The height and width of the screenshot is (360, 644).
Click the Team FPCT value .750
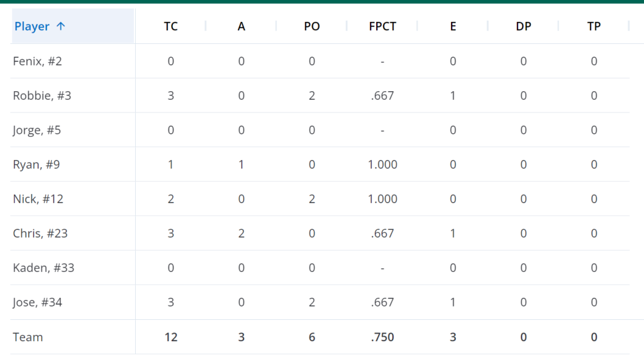pos(382,337)
